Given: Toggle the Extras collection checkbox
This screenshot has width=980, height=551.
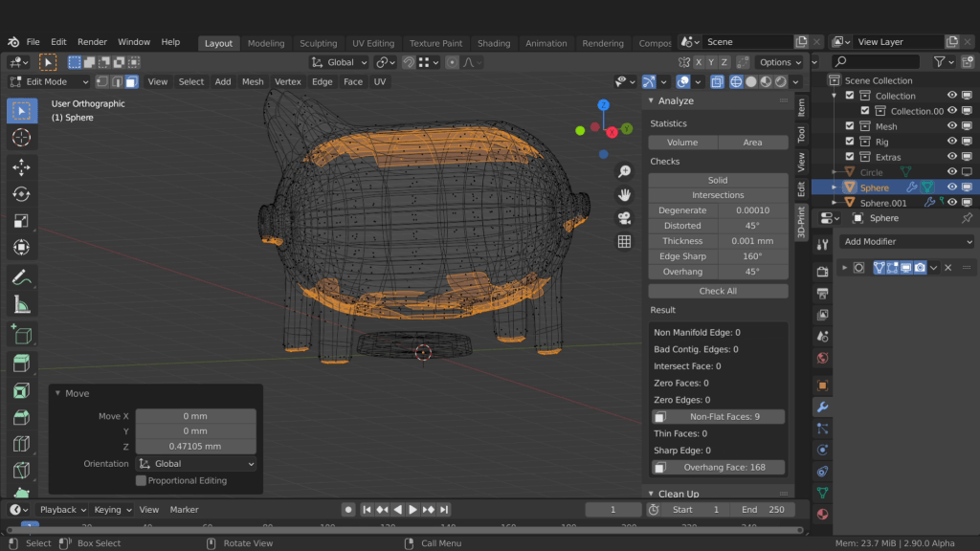Looking at the screenshot, I should tap(850, 157).
